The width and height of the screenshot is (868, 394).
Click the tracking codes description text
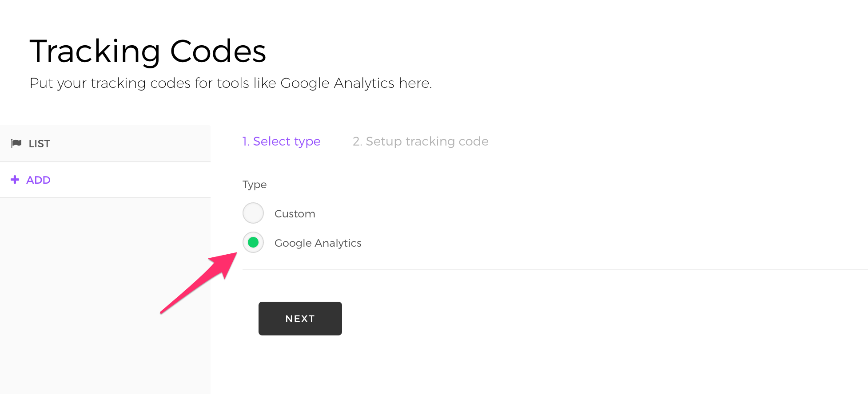(231, 83)
